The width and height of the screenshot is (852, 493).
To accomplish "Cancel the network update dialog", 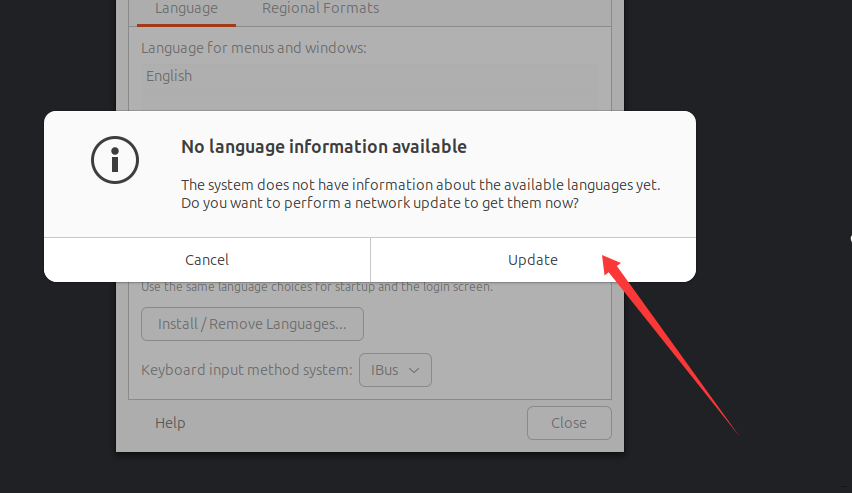I will pos(207,260).
